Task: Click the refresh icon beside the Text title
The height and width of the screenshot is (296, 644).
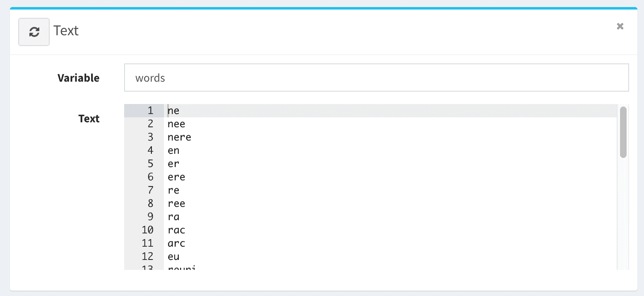Action: (x=34, y=32)
